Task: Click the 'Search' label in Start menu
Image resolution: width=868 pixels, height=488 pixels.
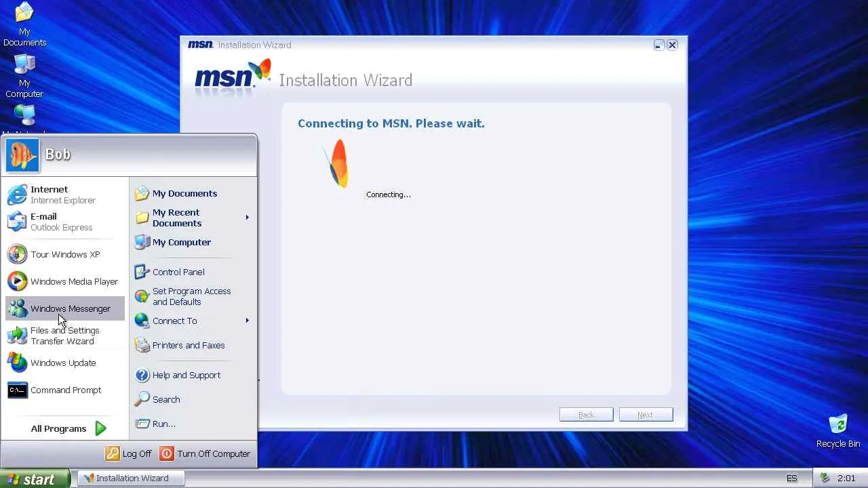Action: (166, 399)
